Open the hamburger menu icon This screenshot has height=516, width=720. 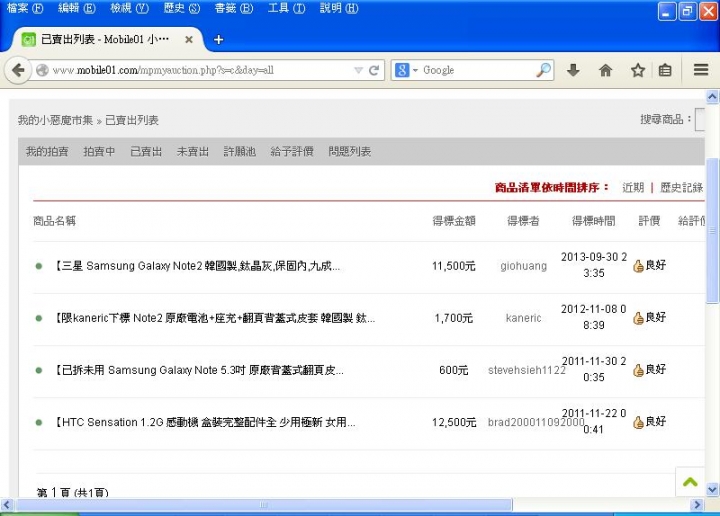(x=701, y=70)
